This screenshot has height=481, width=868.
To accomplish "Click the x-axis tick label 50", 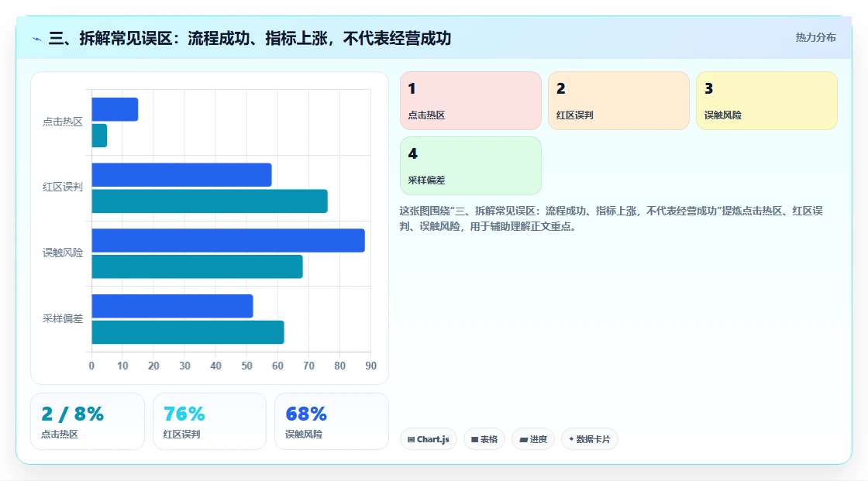I will (x=247, y=366).
